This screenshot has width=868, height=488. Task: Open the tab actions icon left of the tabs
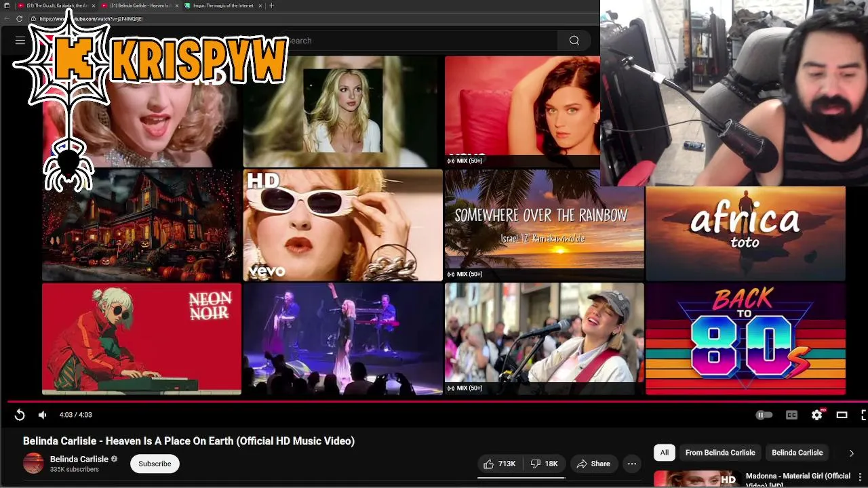(7, 5)
